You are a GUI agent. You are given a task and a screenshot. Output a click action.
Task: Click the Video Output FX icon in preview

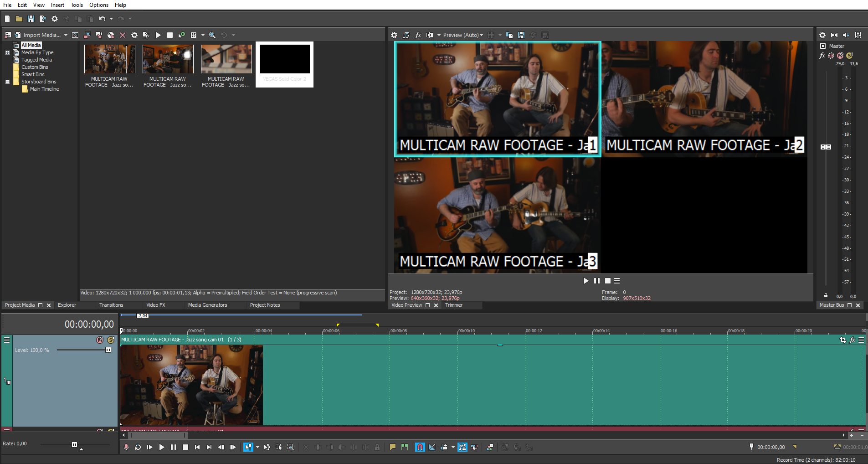pyautogui.click(x=418, y=35)
